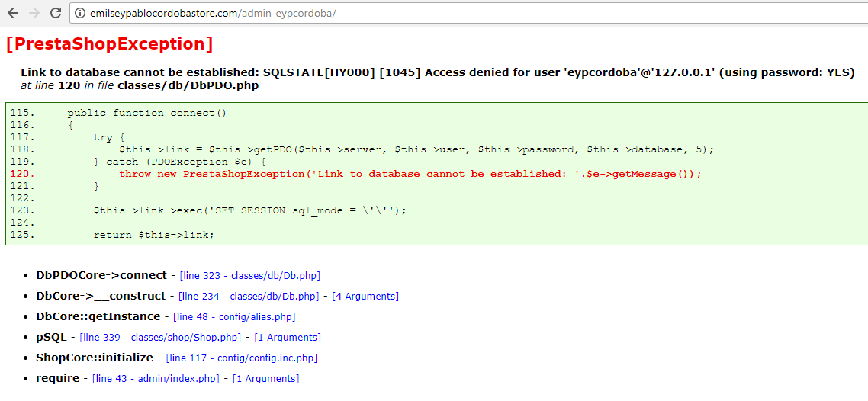868x401 pixels.
Task: Click code line 119 catch PDOException
Action: pyautogui.click(x=180, y=162)
